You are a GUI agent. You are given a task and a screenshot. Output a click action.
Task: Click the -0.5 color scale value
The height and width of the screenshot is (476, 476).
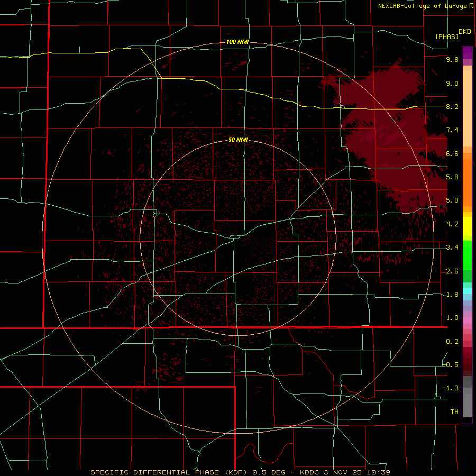coord(450,365)
